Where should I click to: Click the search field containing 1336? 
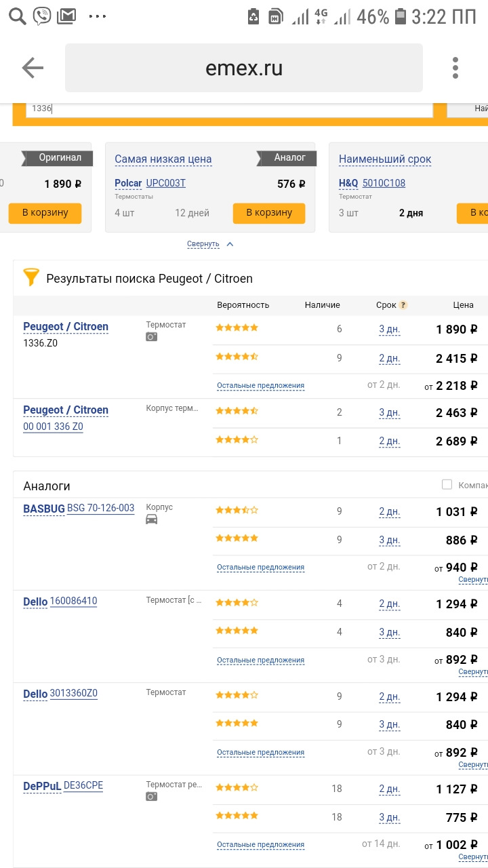click(229, 108)
